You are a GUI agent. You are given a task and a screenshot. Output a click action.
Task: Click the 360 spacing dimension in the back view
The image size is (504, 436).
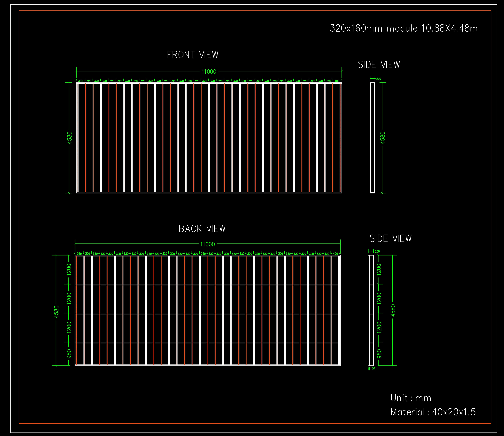[79, 254]
